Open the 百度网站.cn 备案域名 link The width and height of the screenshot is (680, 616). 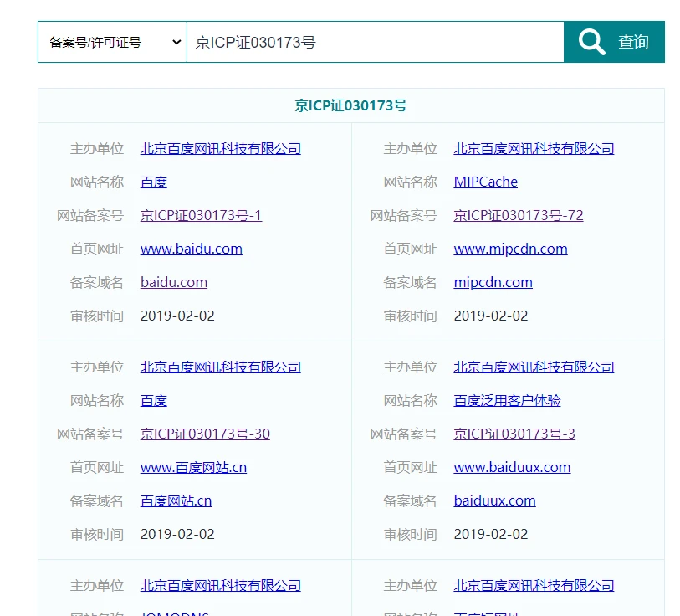(176, 501)
